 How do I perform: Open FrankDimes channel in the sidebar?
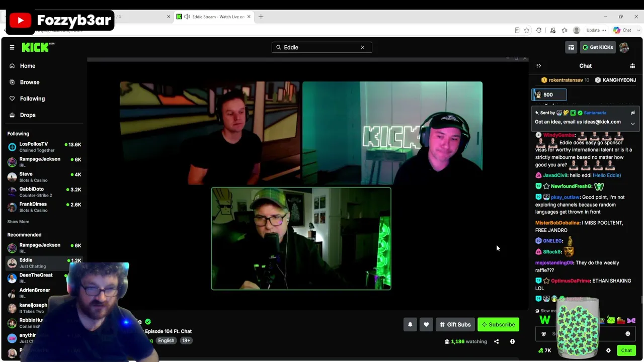point(44,207)
